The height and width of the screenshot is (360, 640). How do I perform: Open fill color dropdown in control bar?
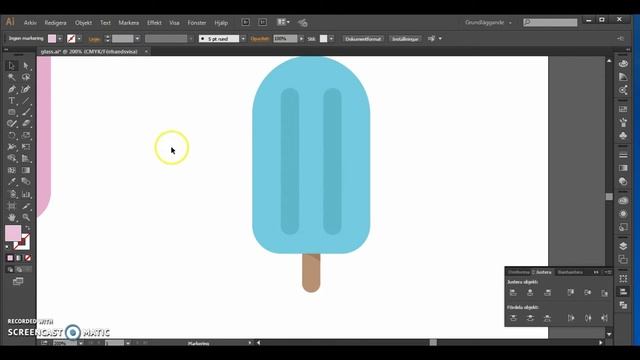[60, 39]
